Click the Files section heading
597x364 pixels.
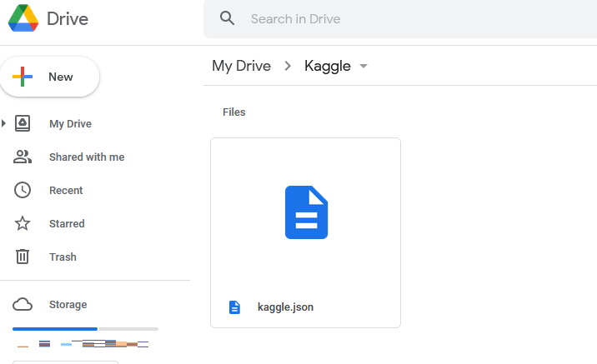[233, 112]
